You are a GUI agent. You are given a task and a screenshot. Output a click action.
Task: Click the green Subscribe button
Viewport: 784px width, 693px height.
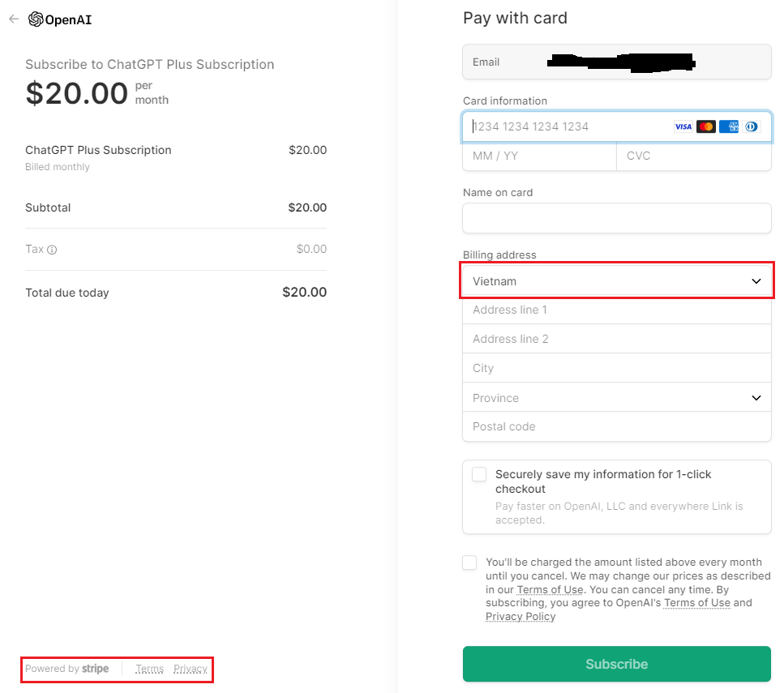click(x=616, y=664)
